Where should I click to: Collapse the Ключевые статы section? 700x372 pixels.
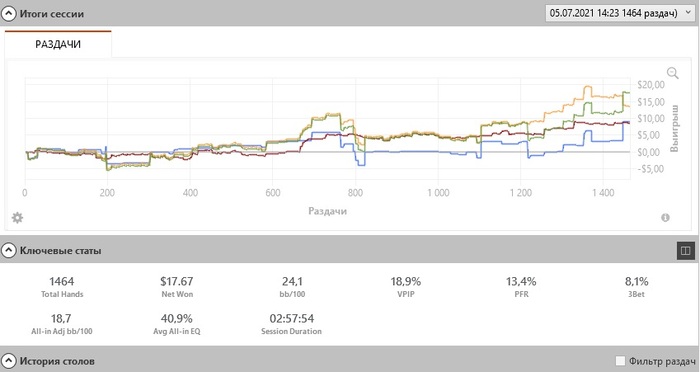[8, 251]
